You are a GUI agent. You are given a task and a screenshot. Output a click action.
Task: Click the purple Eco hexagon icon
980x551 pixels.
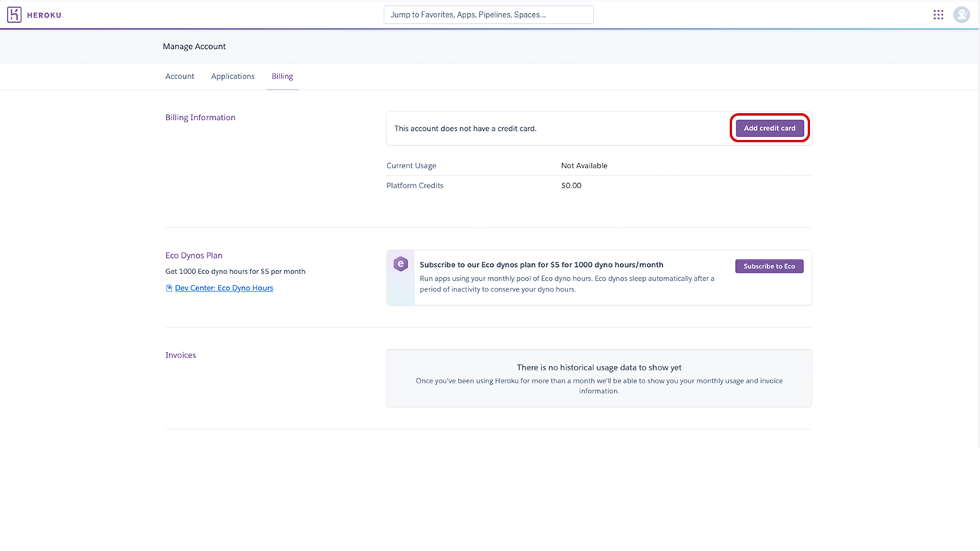tap(400, 264)
